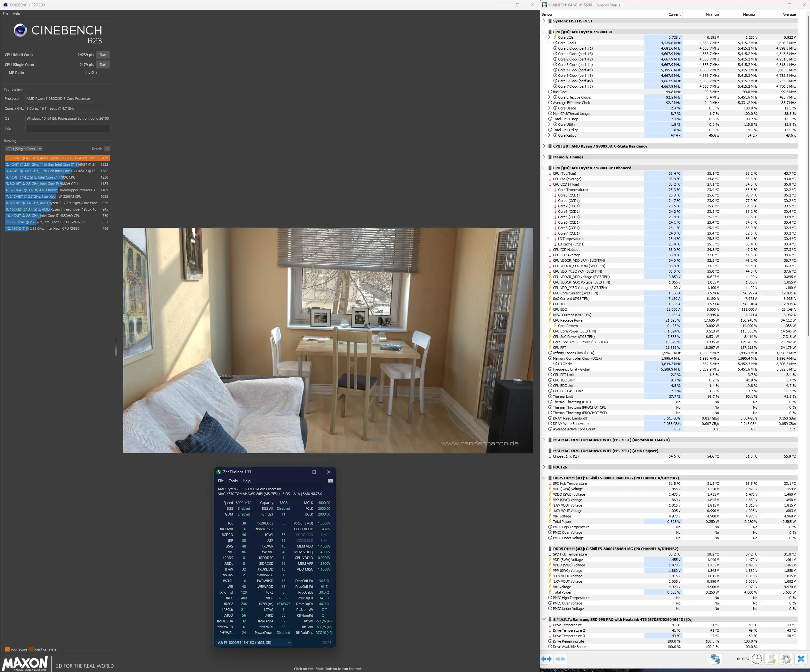Click the Info input field in Cinebench
The width and height of the screenshot is (810, 672).
[68, 128]
